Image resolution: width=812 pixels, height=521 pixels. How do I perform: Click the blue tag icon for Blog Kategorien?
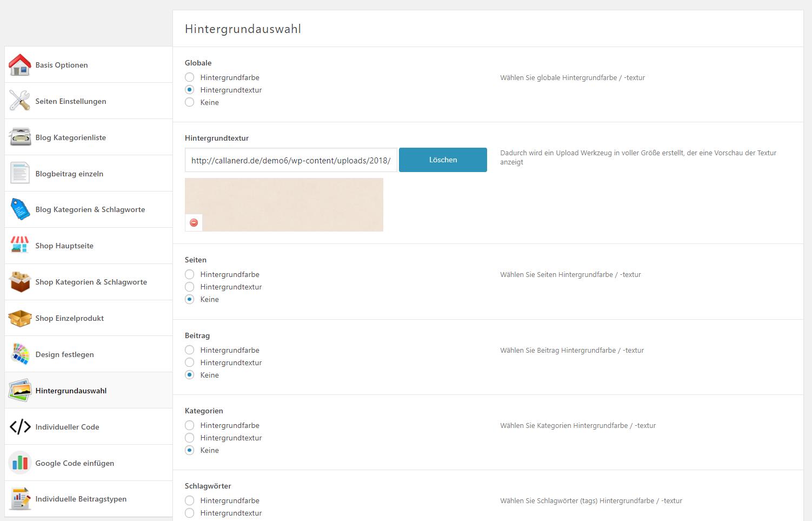[20, 209]
